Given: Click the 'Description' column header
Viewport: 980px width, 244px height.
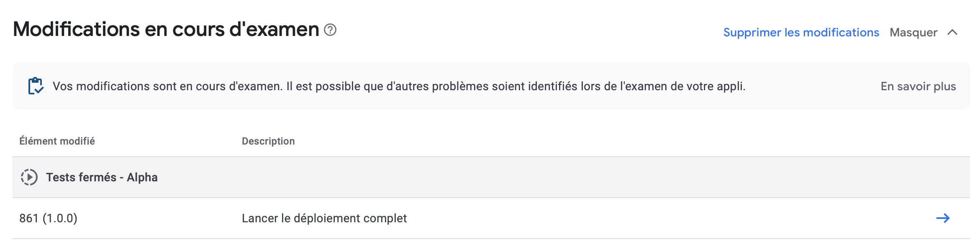Looking at the screenshot, I should (268, 141).
